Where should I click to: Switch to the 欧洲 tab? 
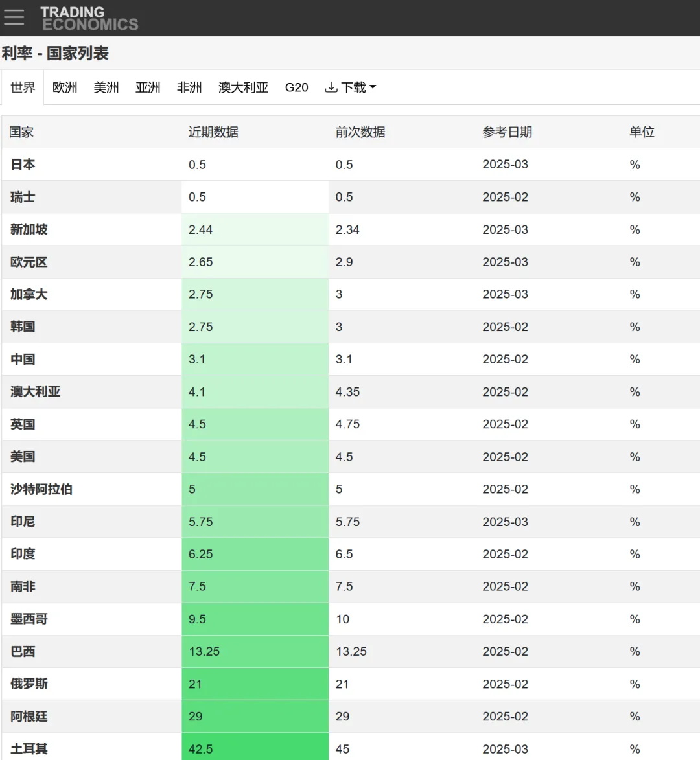(x=64, y=87)
